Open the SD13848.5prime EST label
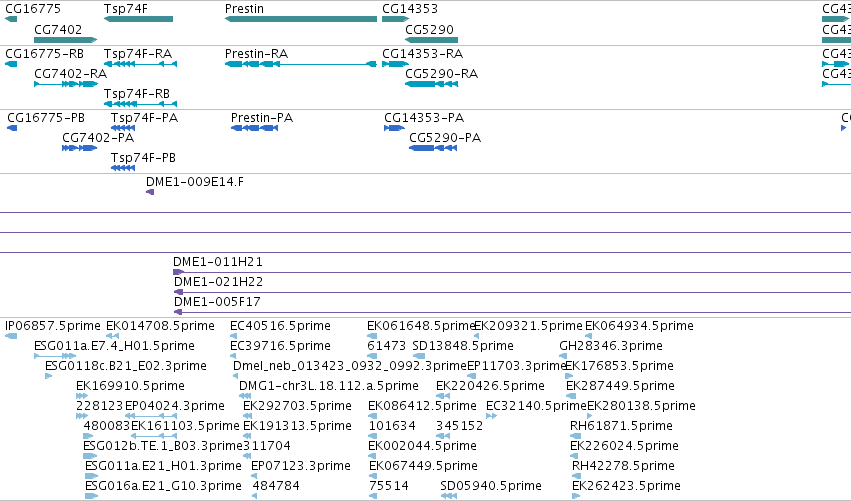The width and height of the screenshot is (851, 501). click(463, 346)
